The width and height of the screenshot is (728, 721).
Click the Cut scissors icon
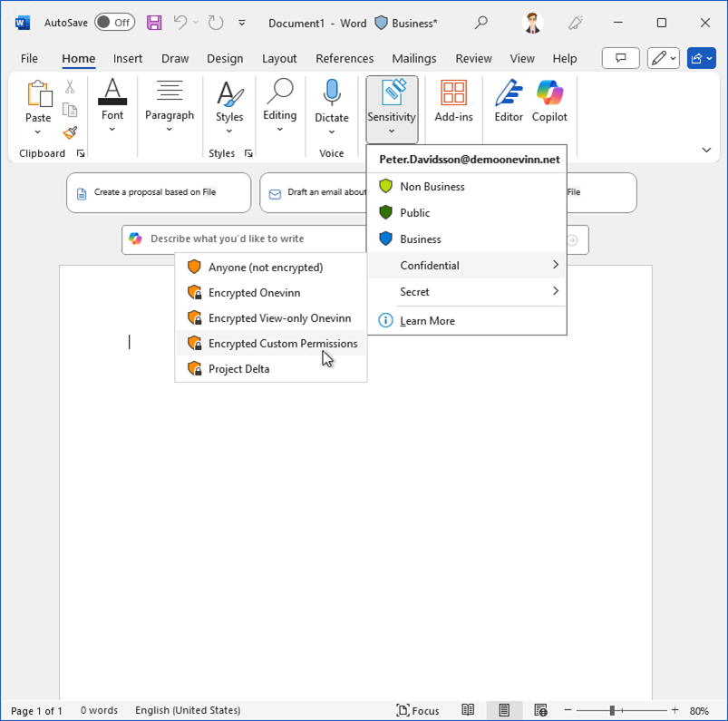click(x=70, y=87)
